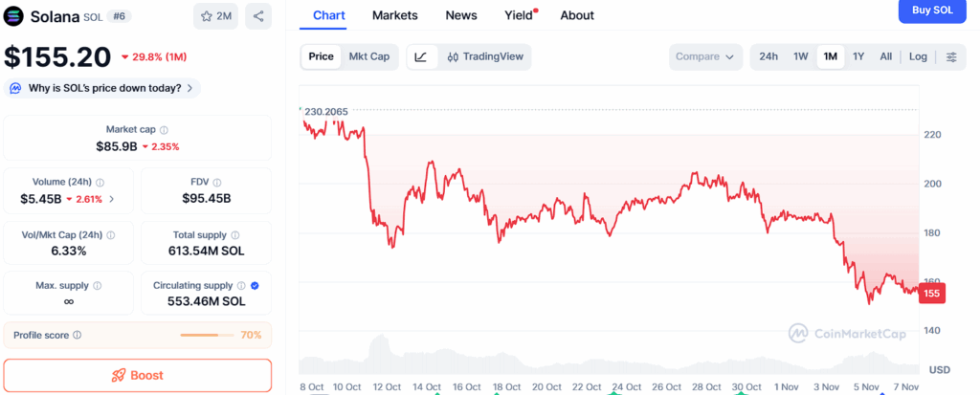Select the line chart style icon
The height and width of the screenshot is (395, 980).
coord(421,56)
